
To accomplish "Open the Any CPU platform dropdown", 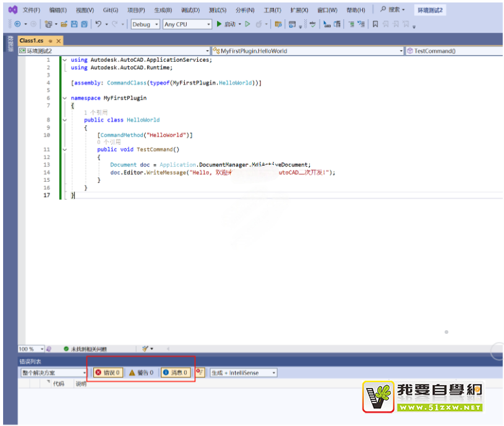I will pyautogui.click(x=187, y=24).
